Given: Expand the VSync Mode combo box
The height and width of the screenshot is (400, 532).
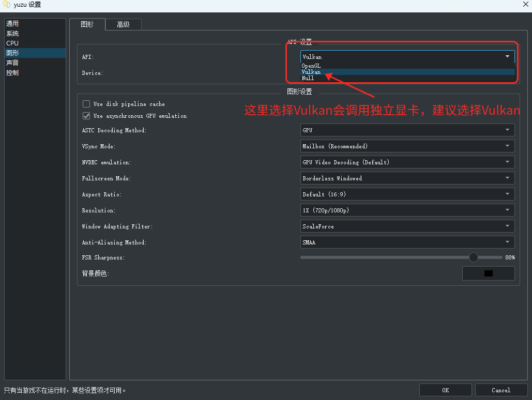Looking at the screenshot, I should [x=407, y=146].
